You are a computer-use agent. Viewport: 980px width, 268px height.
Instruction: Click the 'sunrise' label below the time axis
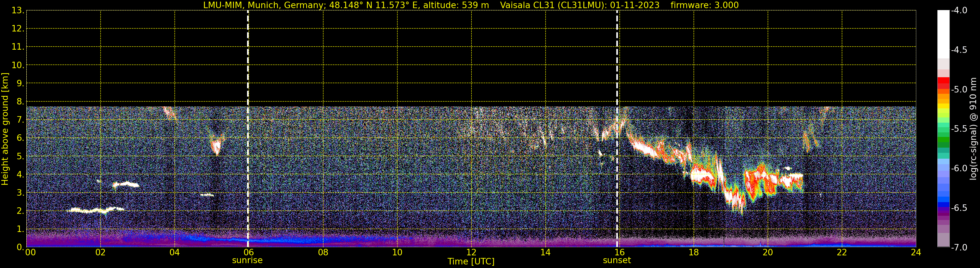(x=247, y=261)
